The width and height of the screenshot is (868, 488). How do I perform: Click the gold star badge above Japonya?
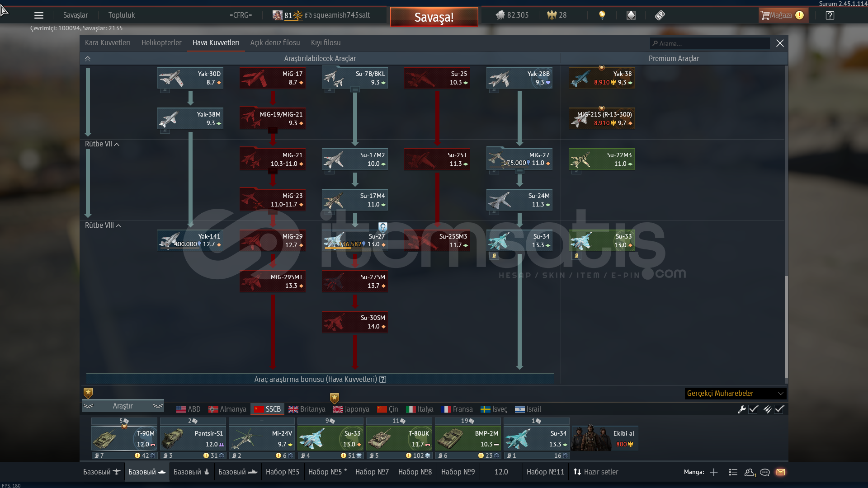(x=335, y=398)
